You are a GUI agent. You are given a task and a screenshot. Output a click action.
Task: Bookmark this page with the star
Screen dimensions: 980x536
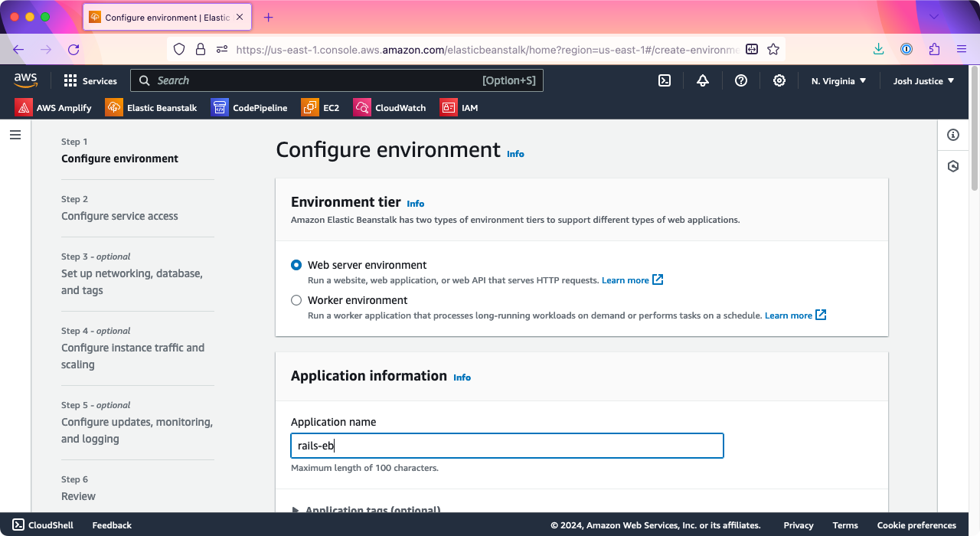pyautogui.click(x=773, y=50)
